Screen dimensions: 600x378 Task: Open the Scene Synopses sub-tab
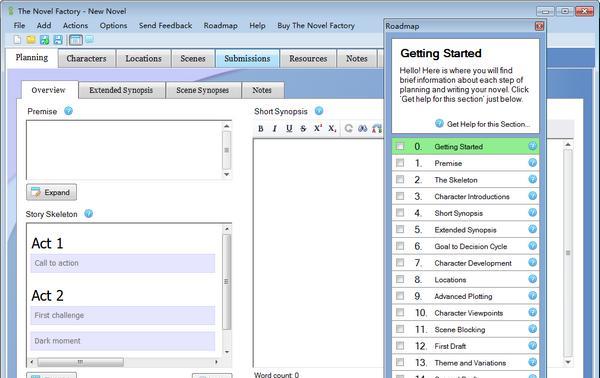202,90
